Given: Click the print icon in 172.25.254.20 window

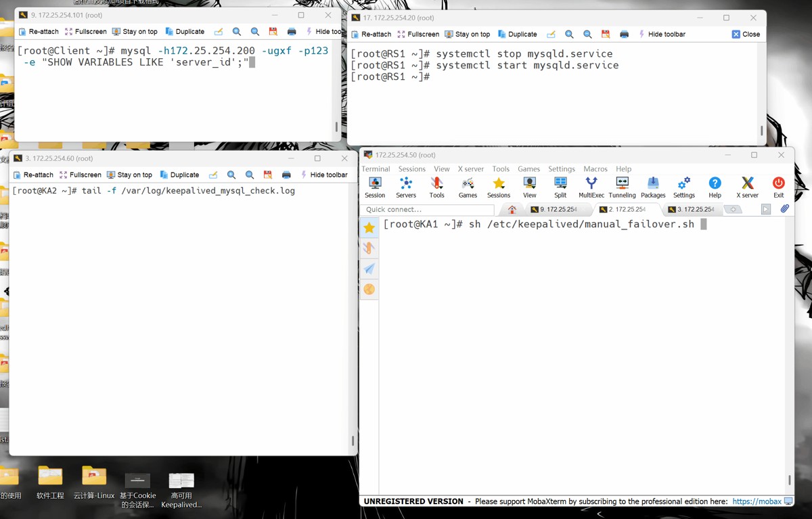Looking at the screenshot, I should pos(624,34).
